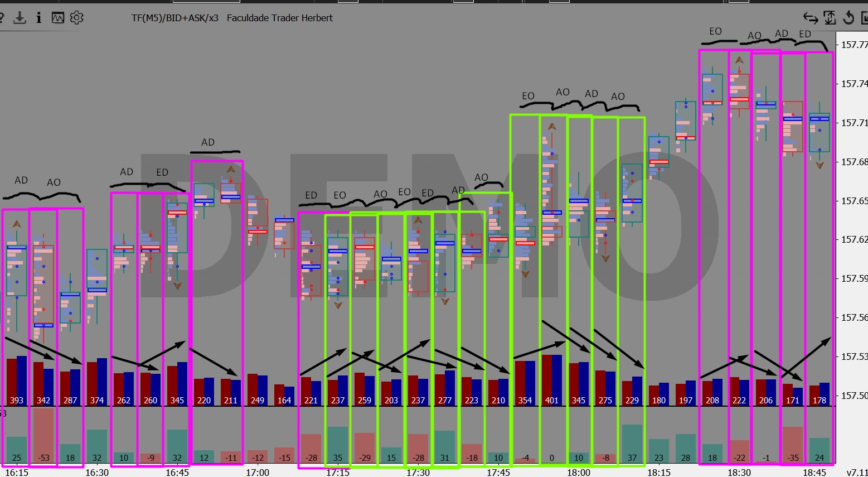This screenshot has width=868, height=477.
Task: Select the 18:15 time axis label
Action: coord(659,472)
